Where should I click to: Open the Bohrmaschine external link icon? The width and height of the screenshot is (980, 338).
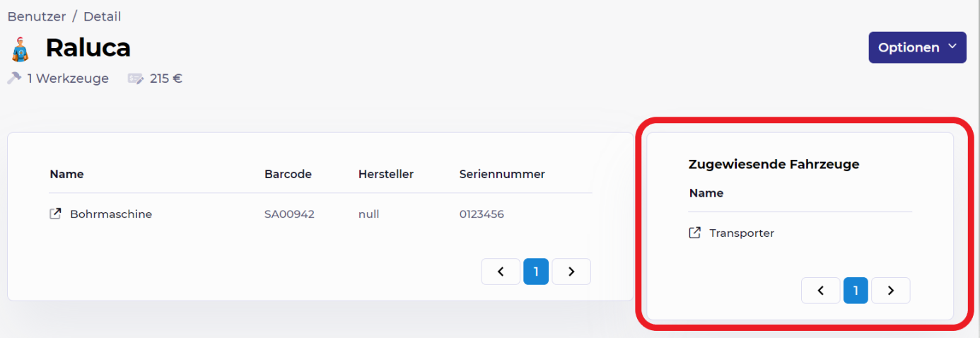click(x=55, y=214)
